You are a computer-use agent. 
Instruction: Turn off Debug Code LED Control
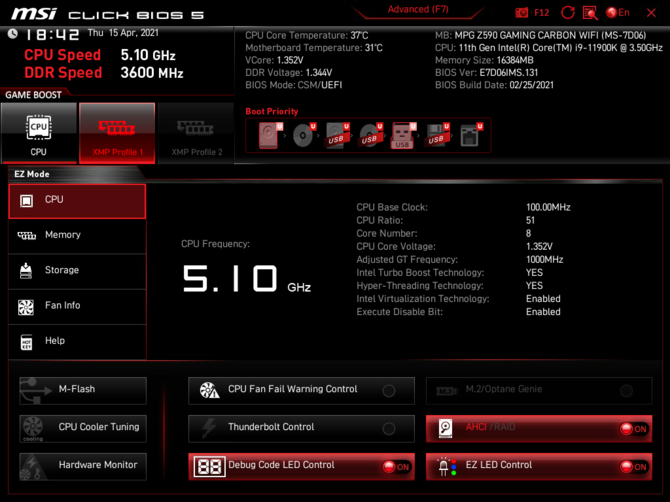point(396,467)
